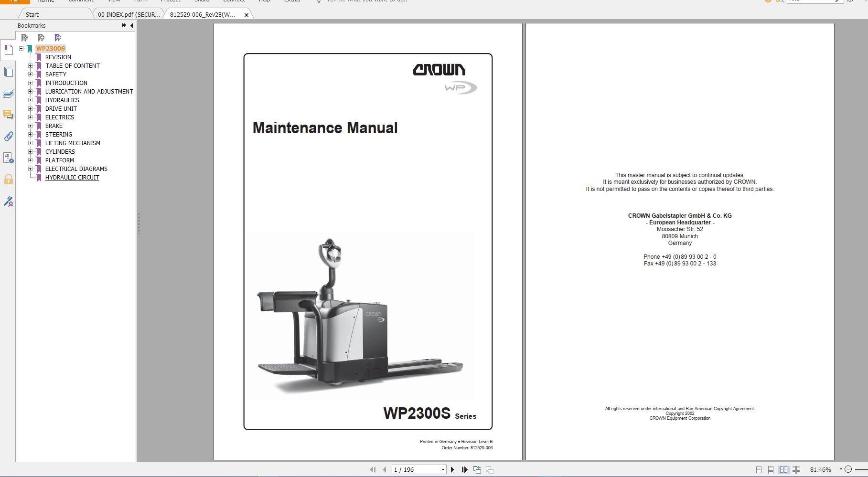Open the Bookmarks panel icon in sidebar
Screen dimensions: 868x477
coord(8,50)
